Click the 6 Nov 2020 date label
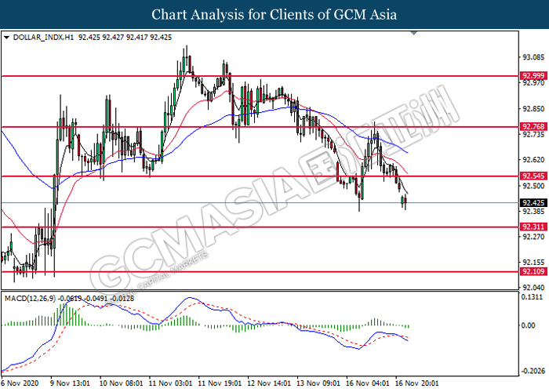 click(20, 383)
